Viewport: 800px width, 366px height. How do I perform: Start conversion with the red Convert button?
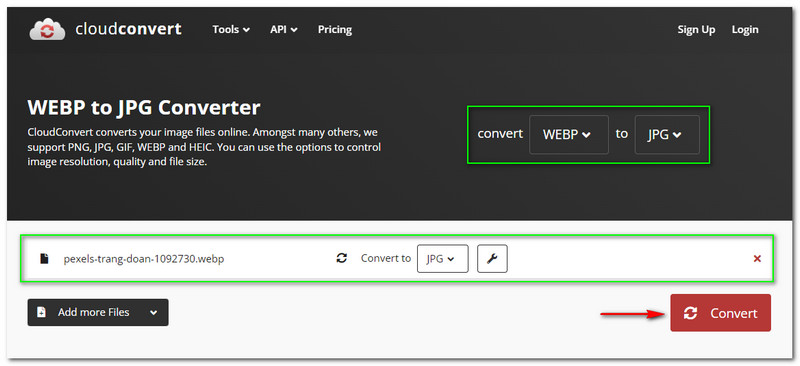pyautogui.click(x=720, y=313)
